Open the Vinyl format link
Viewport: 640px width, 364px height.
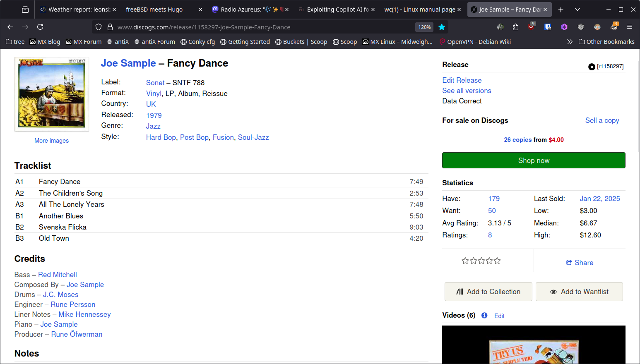pos(154,93)
